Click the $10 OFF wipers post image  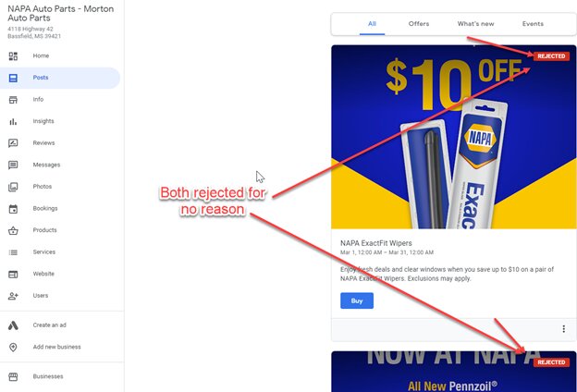point(453,137)
